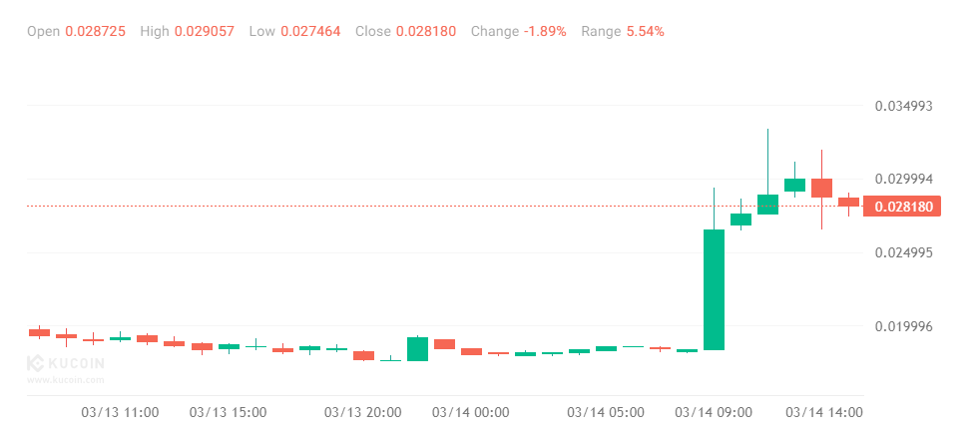This screenshot has width=980, height=443.
Task: Click the KuCoin logo watermark
Action: pyautogui.click(x=65, y=368)
